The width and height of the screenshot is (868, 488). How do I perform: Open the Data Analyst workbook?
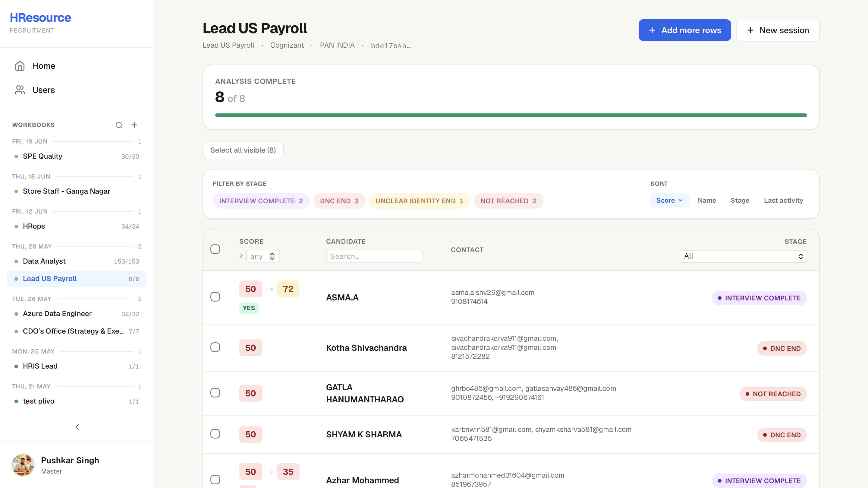77,261
